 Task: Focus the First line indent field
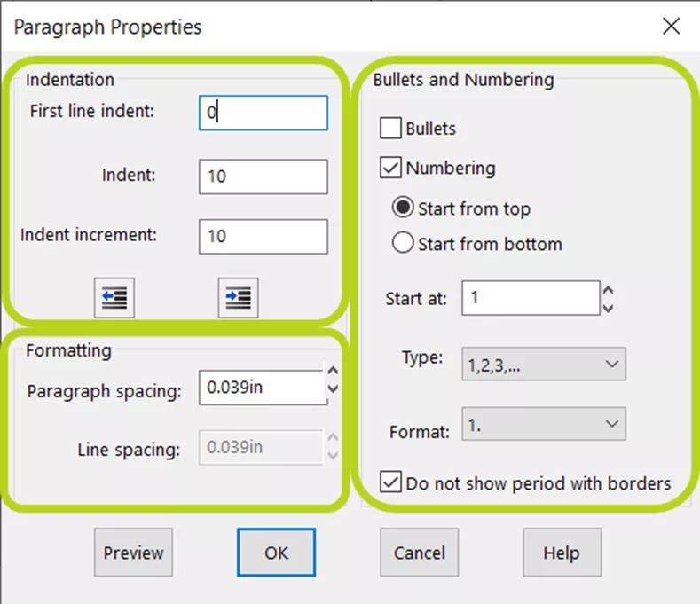coord(263,113)
